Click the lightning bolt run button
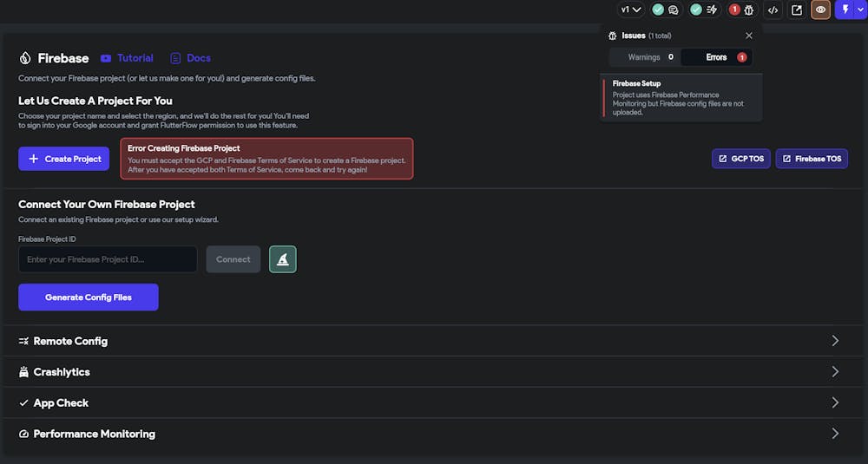 845,10
